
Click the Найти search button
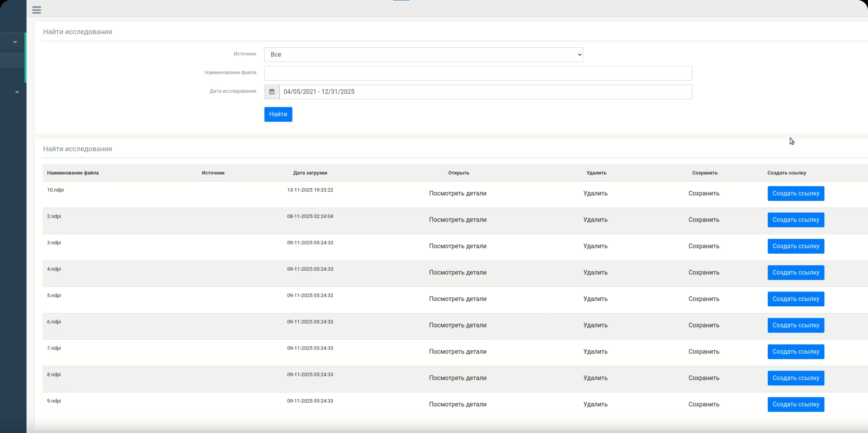(278, 115)
